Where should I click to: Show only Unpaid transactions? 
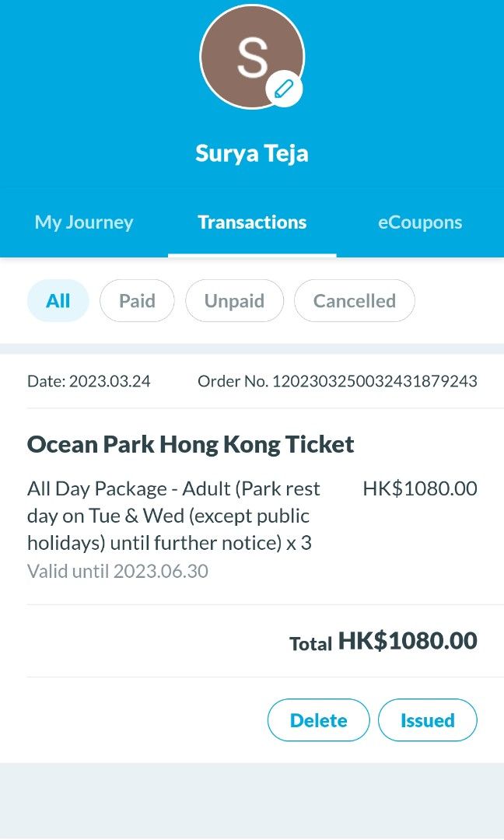pos(234,300)
